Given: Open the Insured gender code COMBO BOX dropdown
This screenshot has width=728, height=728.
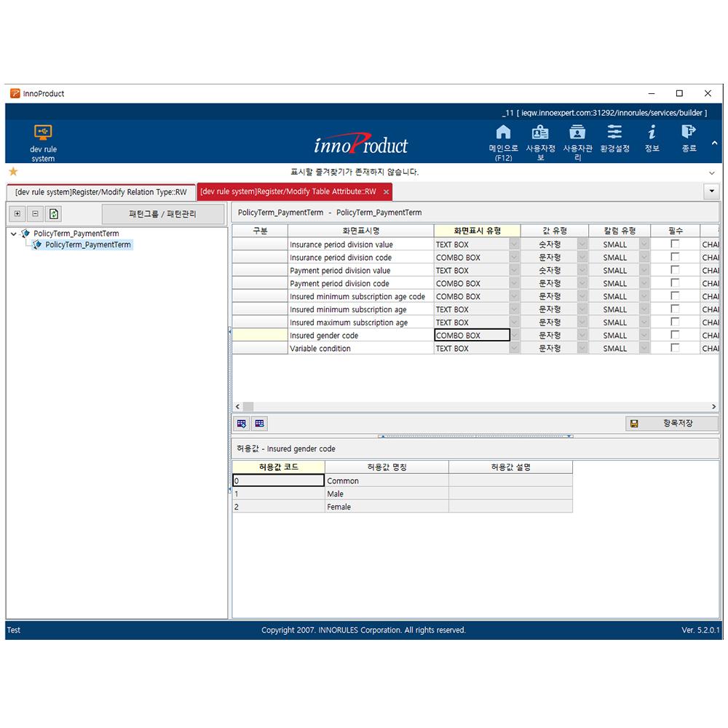Looking at the screenshot, I should [513, 335].
